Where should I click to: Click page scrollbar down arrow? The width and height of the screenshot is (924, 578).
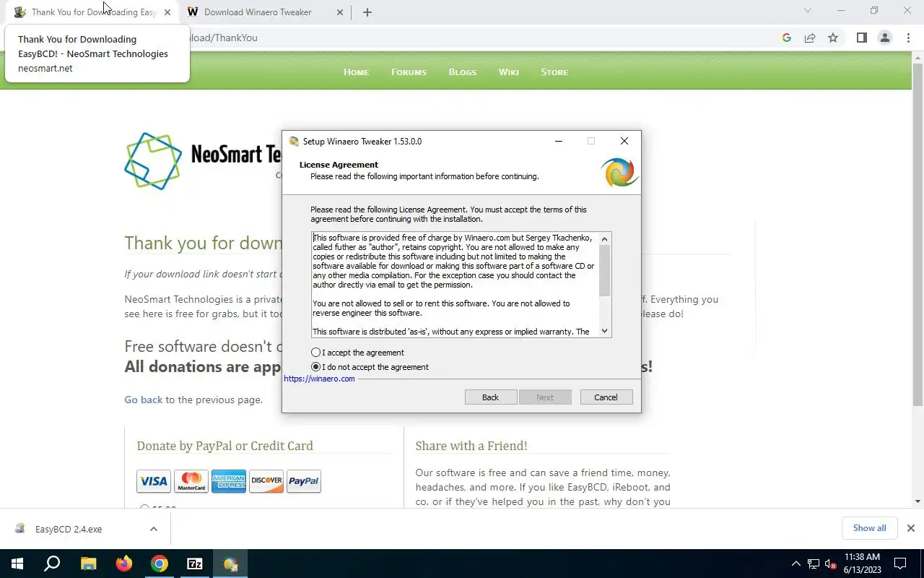point(918,501)
